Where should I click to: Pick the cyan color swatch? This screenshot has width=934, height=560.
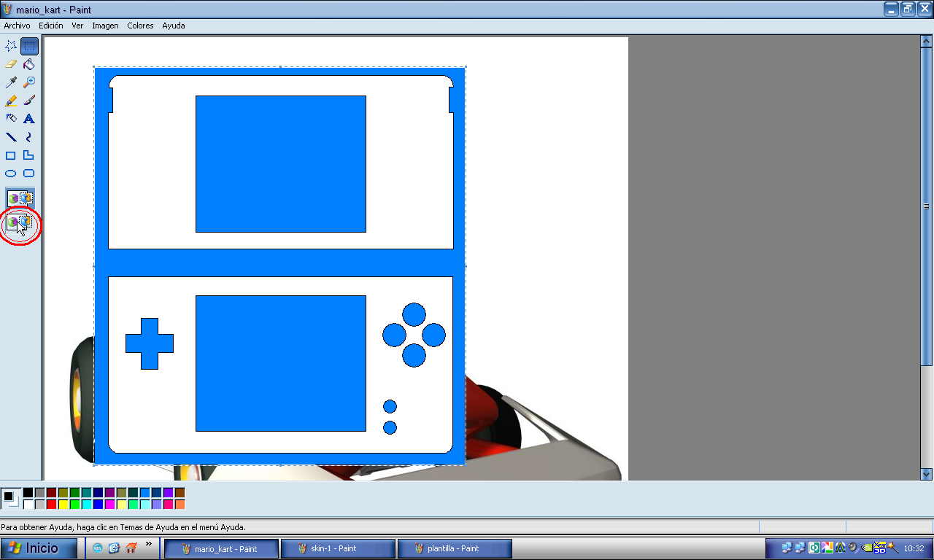click(86, 505)
